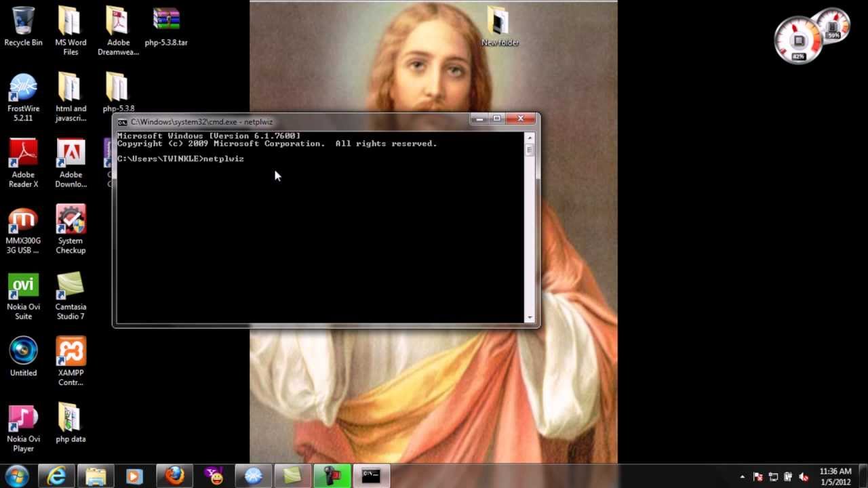Click the netplwiz command text line
Screen dimensions: 868x488
(180, 159)
